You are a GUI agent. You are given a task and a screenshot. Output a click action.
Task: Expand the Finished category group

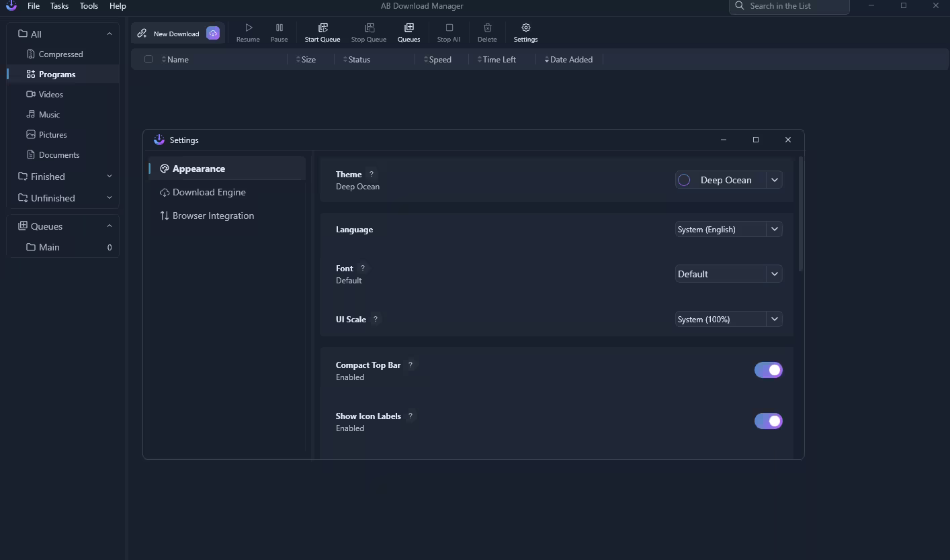[x=110, y=177]
